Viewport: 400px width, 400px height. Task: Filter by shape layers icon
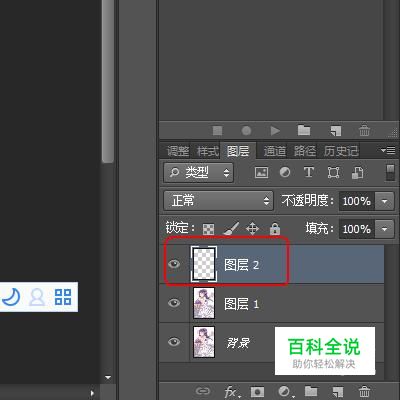(333, 172)
